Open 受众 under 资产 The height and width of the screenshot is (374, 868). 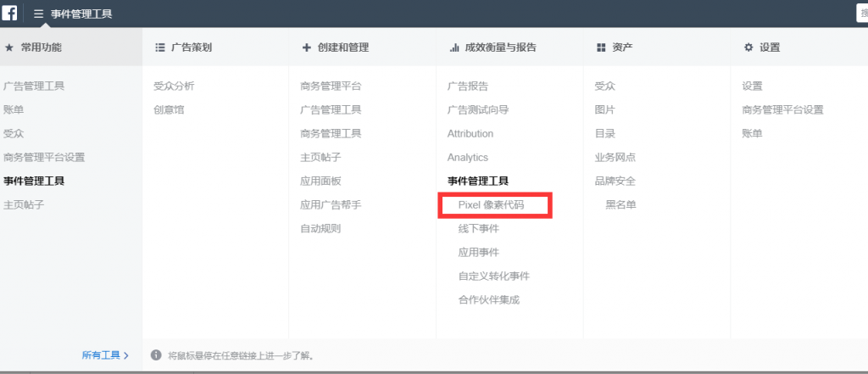pyautogui.click(x=605, y=86)
